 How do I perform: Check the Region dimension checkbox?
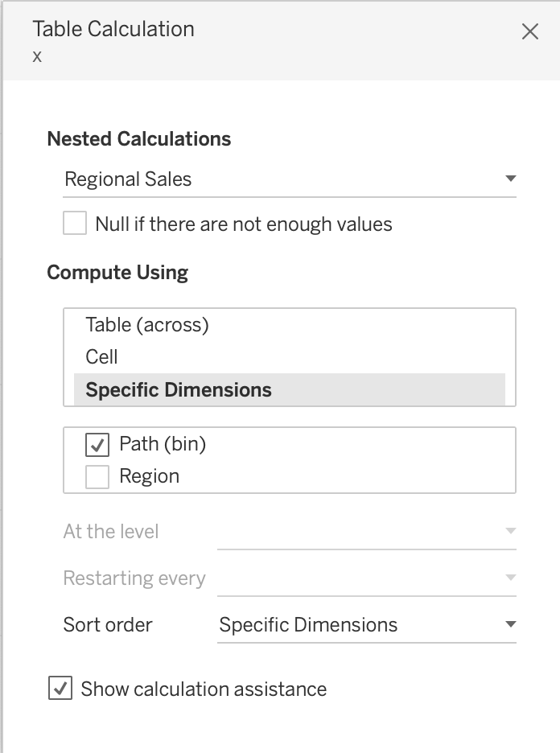[97, 477]
